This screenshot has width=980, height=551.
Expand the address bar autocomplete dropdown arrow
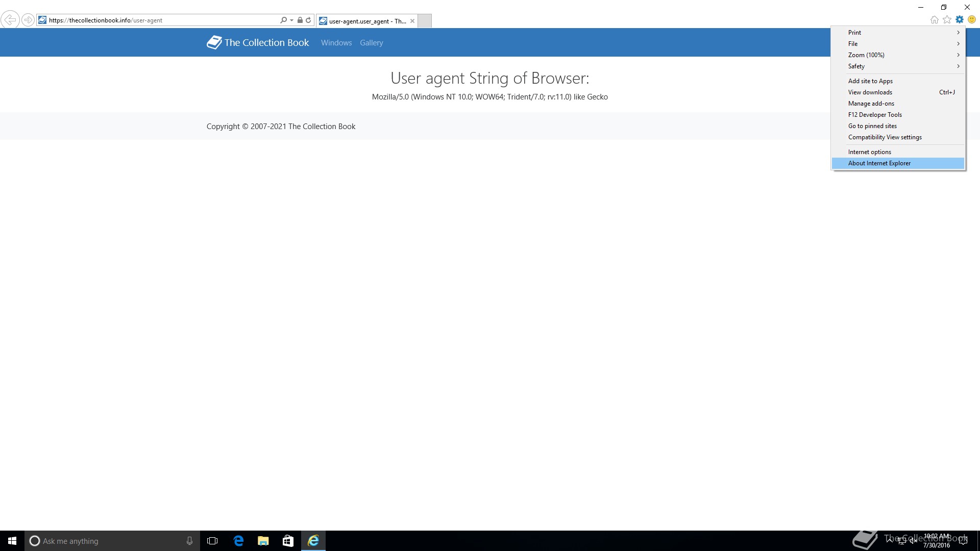click(291, 20)
